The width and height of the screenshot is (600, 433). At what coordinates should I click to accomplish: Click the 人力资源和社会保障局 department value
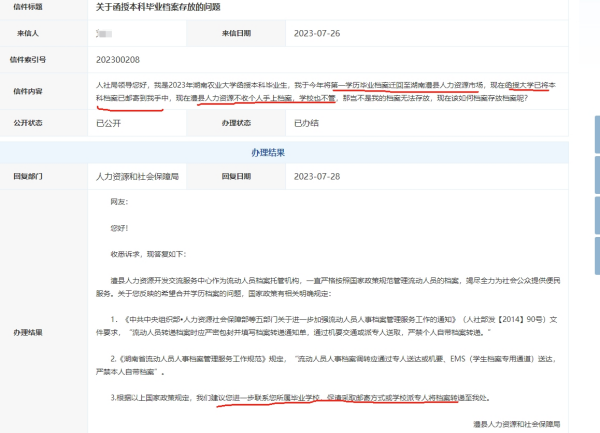pos(137,176)
